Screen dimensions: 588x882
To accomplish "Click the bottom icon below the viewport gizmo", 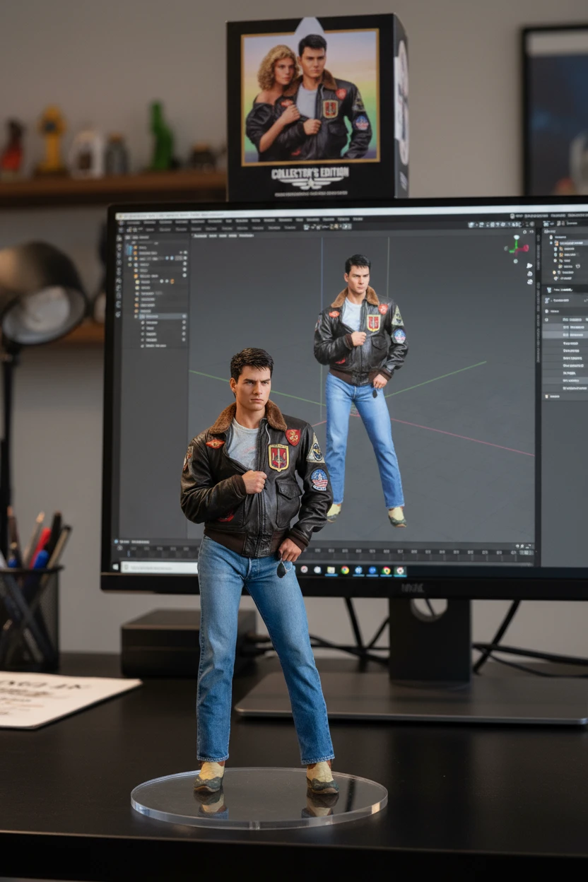I will click(x=529, y=281).
